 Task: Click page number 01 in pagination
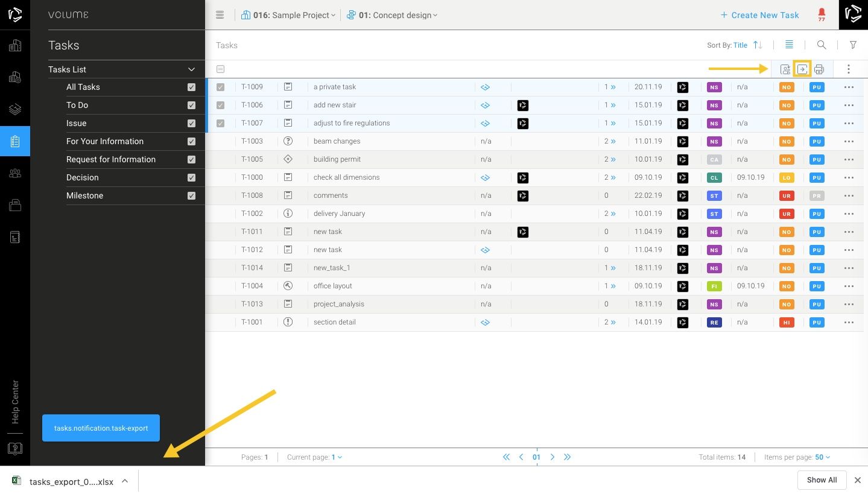point(536,457)
